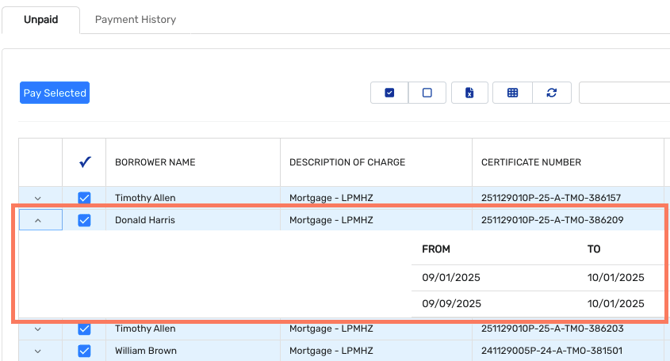670x361 pixels.
Task: Switch to the Unpaid tab
Action: point(41,20)
